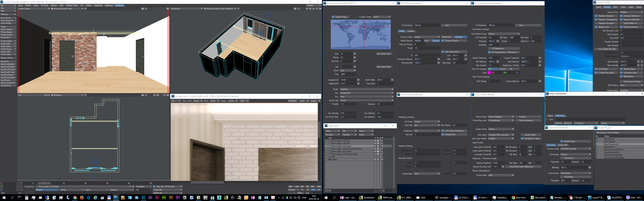Click the Chrome icon in the taskbar
644x201 pixels.
pyautogui.click(x=74, y=197)
